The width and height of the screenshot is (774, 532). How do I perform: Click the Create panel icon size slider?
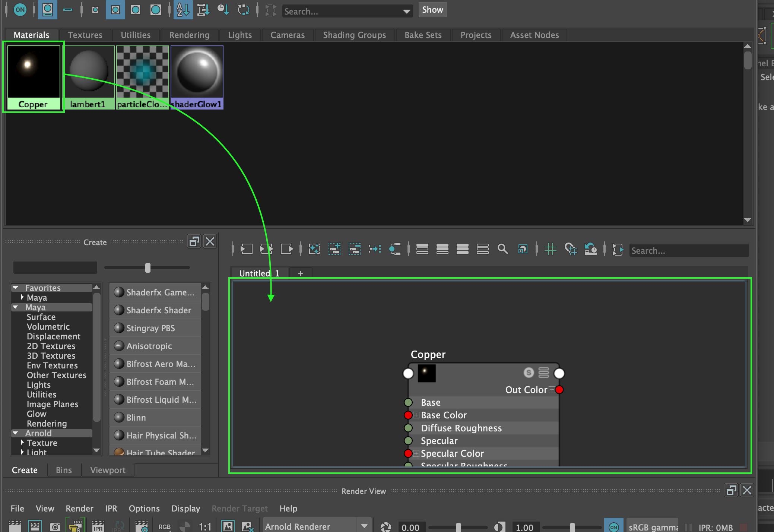tap(148, 268)
